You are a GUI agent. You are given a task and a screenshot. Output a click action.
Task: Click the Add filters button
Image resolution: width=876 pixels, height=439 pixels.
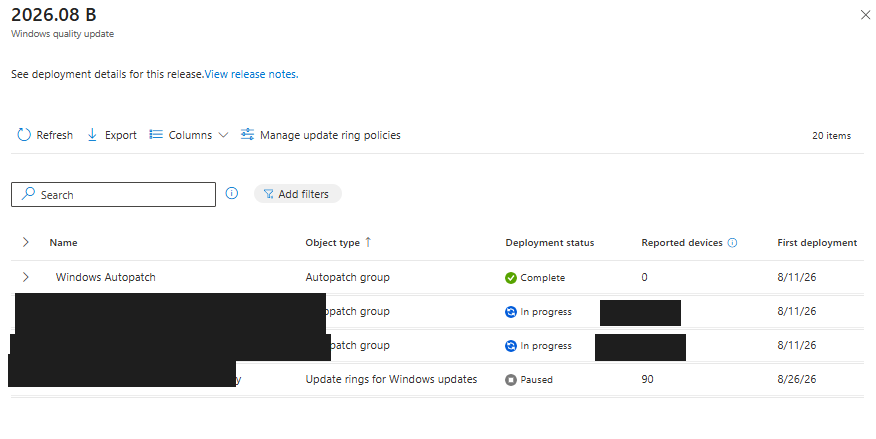tap(298, 194)
